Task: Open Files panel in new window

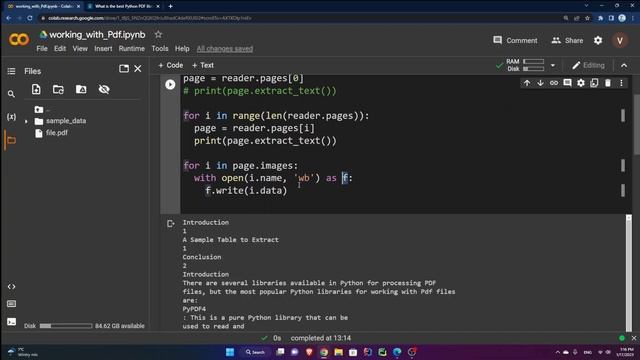Action: [x=124, y=69]
